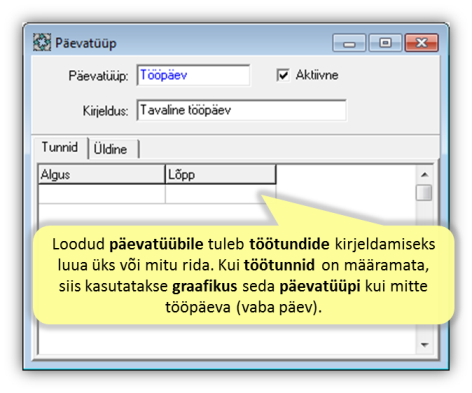Toggle the Aktiivne checkbox
This screenshot has height=393, width=472.
[x=283, y=75]
